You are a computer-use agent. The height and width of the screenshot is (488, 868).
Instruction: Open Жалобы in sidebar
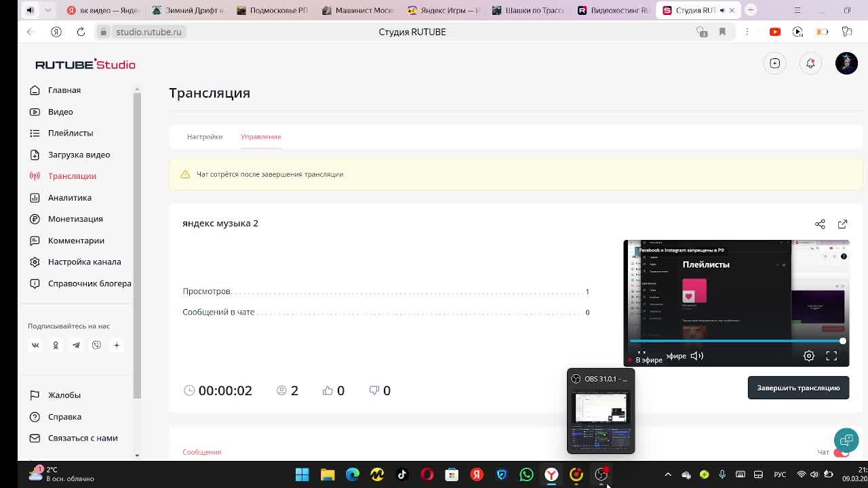click(x=64, y=395)
